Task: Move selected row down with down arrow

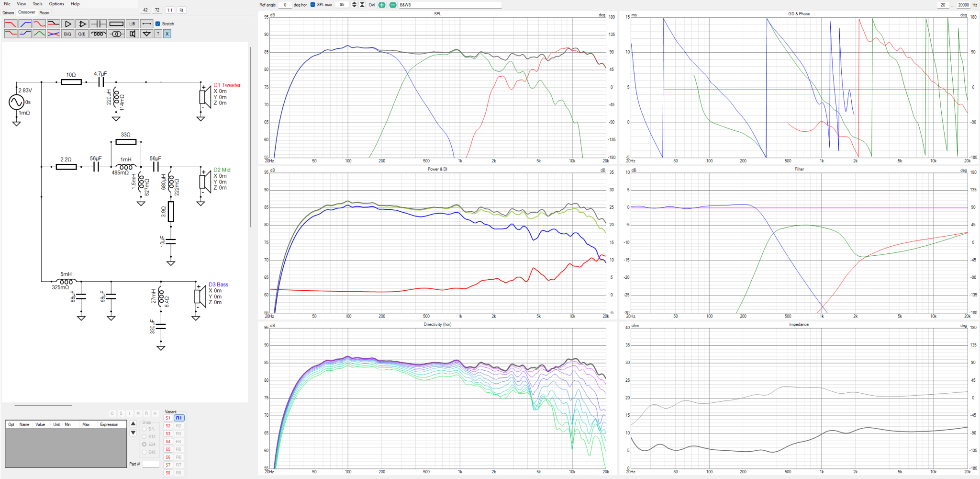Action: click(x=133, y=433)
